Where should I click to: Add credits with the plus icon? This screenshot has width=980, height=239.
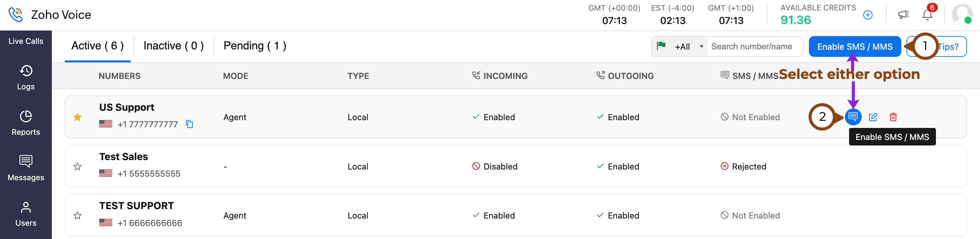[x=868, y=15]
